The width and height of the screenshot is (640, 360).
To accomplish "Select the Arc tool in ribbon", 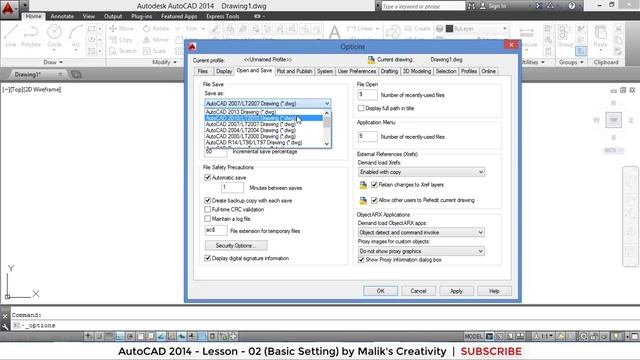I will pos(76,36).
